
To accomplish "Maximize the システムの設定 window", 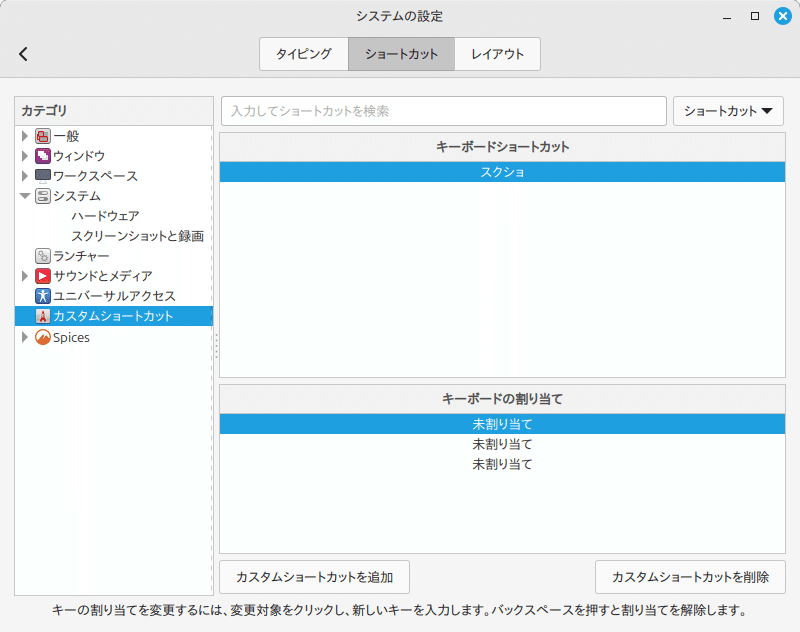I will [x=755, y=16].
